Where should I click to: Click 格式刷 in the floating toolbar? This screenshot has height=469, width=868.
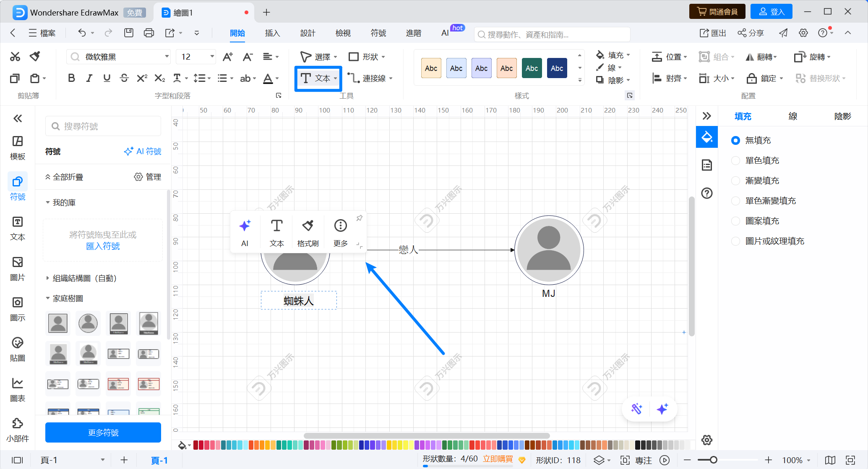[308, 233]
